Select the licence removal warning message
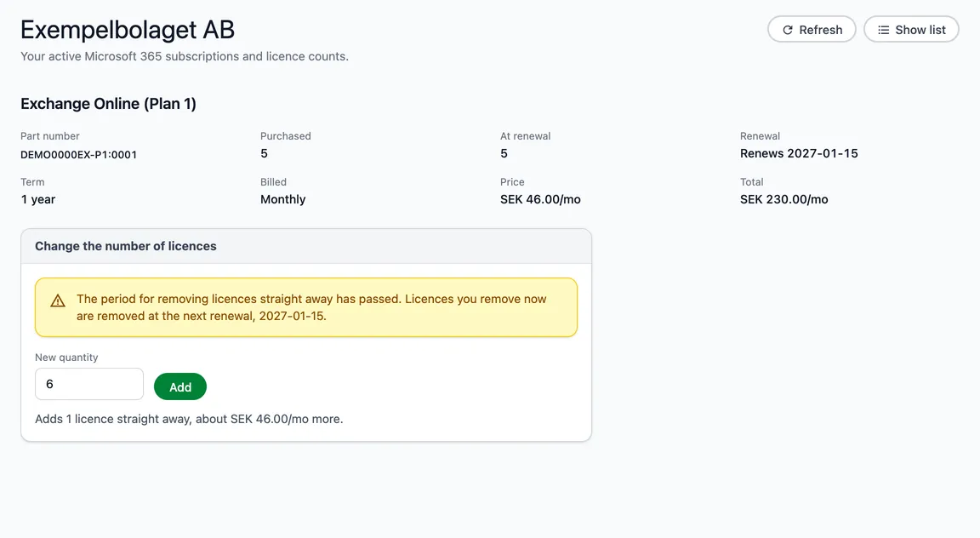The height and width of the screenshot is (538, 980). click(306, 308)
